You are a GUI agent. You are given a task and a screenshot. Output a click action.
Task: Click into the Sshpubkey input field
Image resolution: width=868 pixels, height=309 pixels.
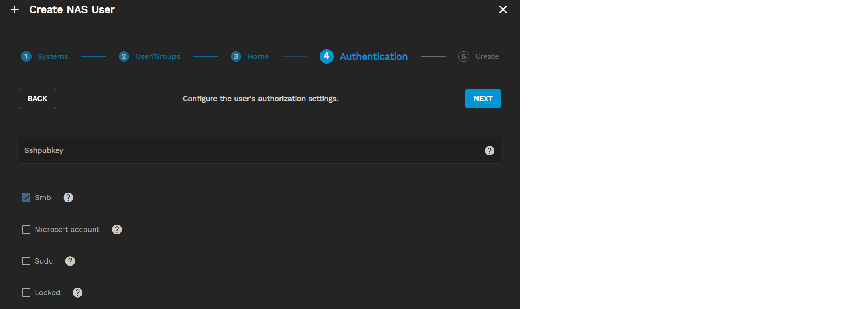253,150
